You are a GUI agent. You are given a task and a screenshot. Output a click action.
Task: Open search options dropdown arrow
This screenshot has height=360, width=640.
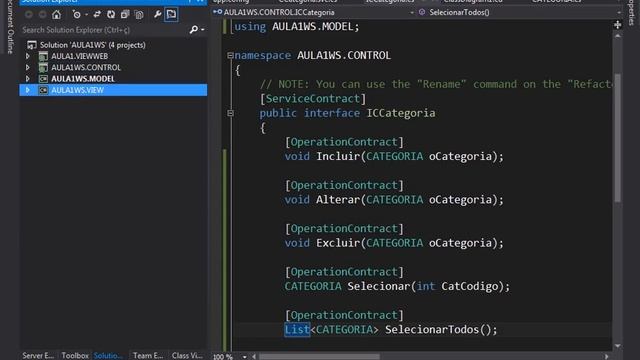click(x=202, y=30)
